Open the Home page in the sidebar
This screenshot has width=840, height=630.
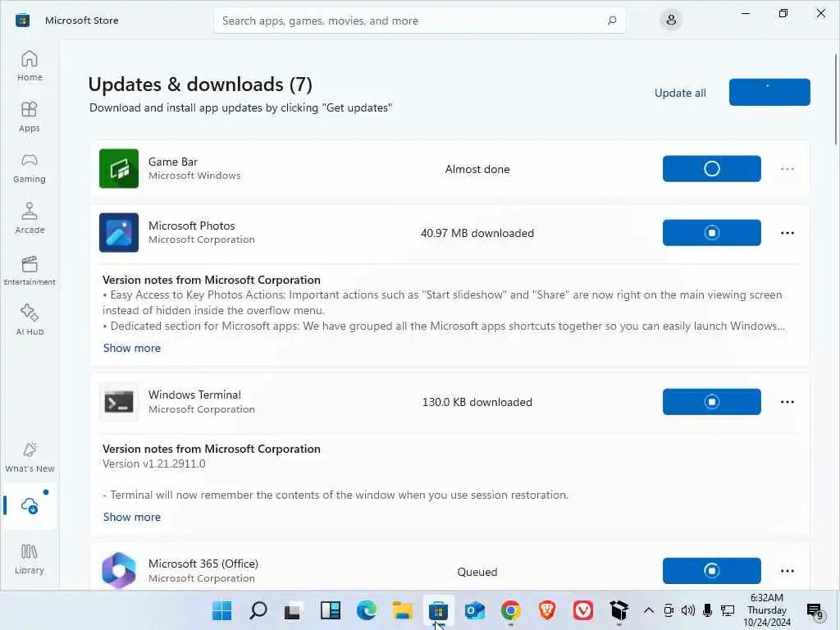click(x=30, y=66)
